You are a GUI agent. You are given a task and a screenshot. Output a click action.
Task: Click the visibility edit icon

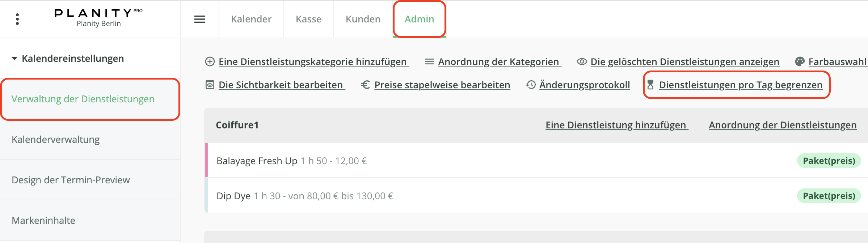(210, 85)
